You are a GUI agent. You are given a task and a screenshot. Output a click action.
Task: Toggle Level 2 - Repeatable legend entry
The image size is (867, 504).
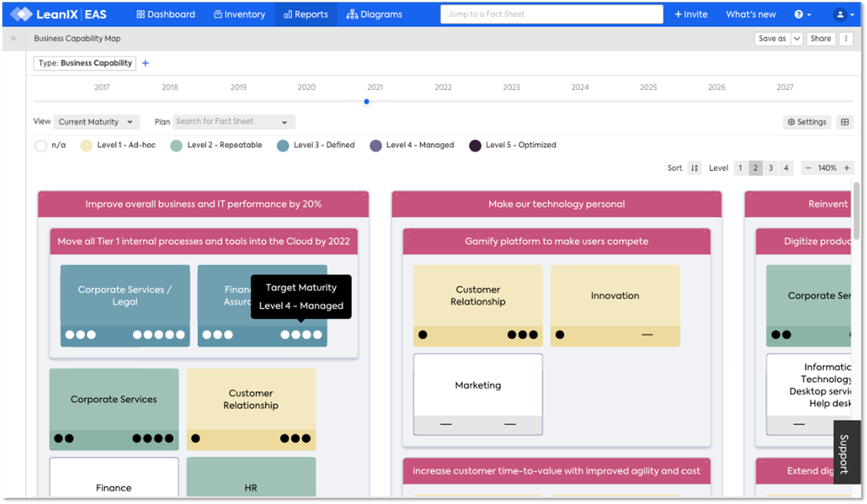click(216, 145)
